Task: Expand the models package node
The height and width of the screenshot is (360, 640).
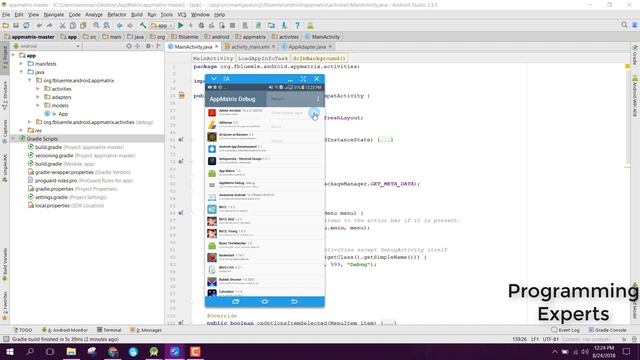Action: [x=38, y=105]
